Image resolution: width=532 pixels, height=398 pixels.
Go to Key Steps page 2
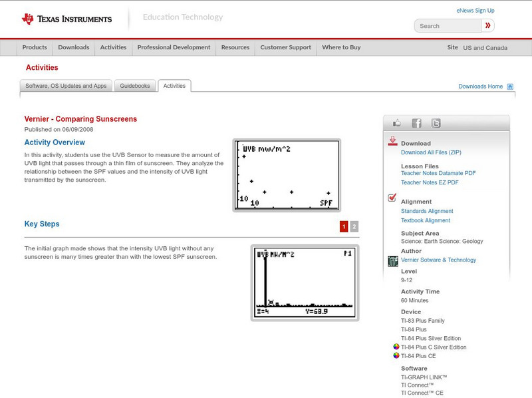[x=354, y=226]
